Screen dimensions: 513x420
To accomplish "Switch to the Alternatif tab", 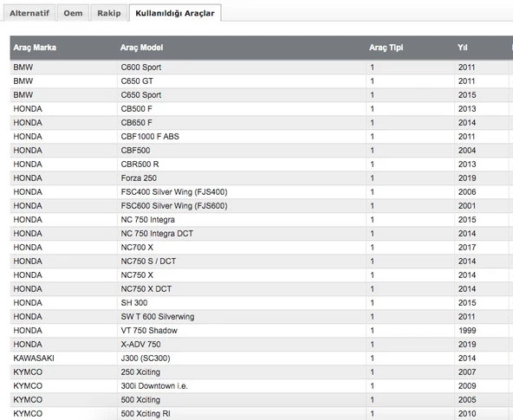I will 29,13.
